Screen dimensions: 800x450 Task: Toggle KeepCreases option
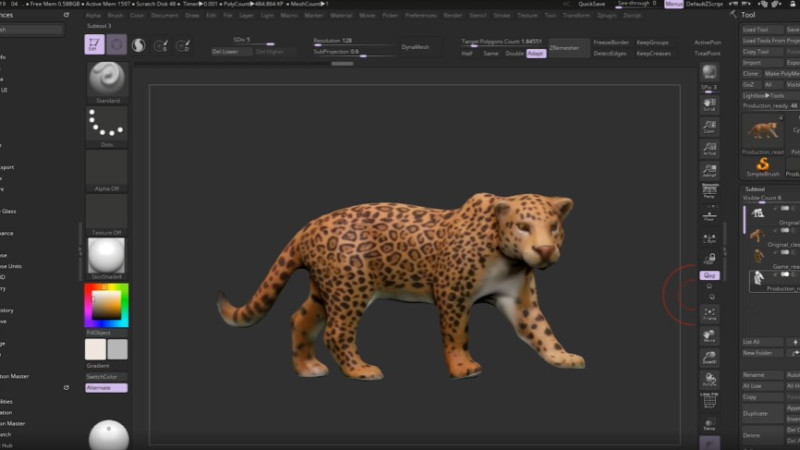tap(654, 53)
